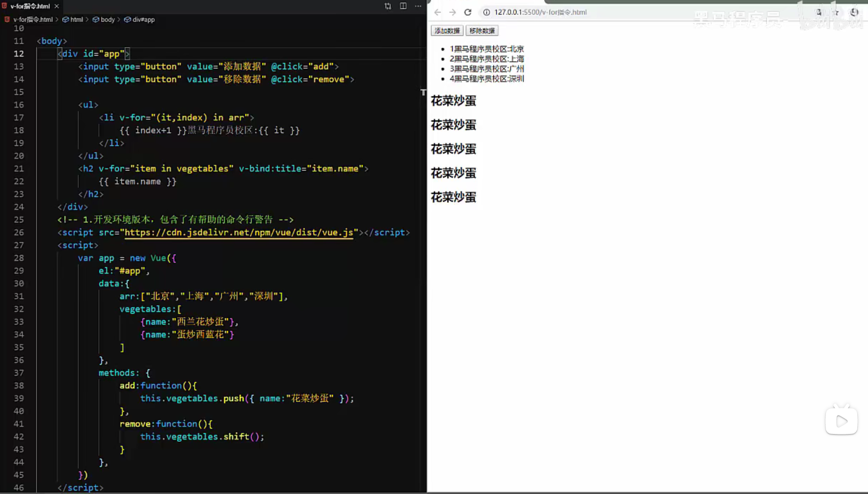The image size is (868, 494).
Task: Click this.vegetables.push code on line 39
Action: pos(247,399)
